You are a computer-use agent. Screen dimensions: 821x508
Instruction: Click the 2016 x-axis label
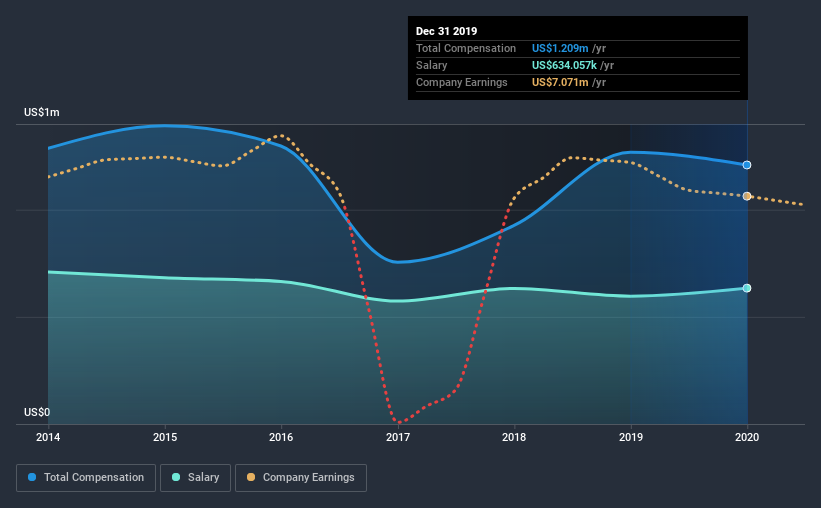point(281,437)
